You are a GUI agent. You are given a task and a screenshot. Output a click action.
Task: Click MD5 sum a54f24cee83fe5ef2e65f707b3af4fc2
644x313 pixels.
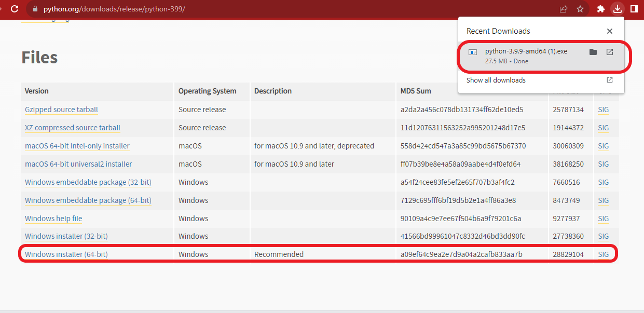pyautogui.click(x=458, y=182)
